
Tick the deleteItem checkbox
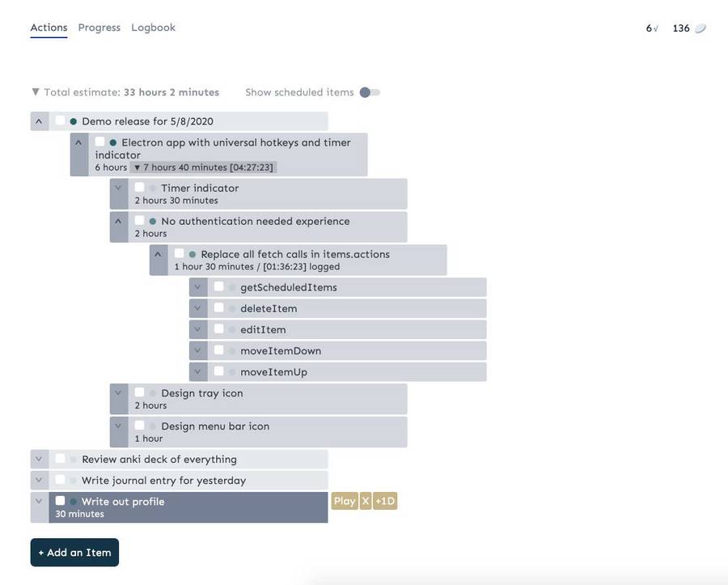[x=218, y=308]
